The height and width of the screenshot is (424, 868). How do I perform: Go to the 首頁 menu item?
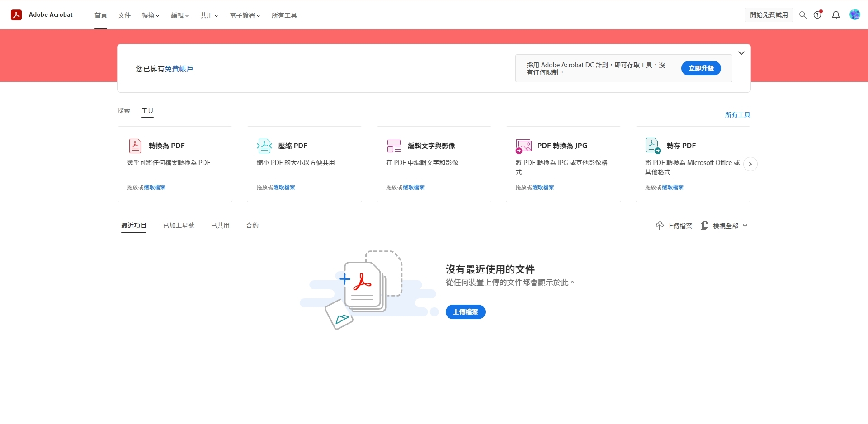pos(101,15)
